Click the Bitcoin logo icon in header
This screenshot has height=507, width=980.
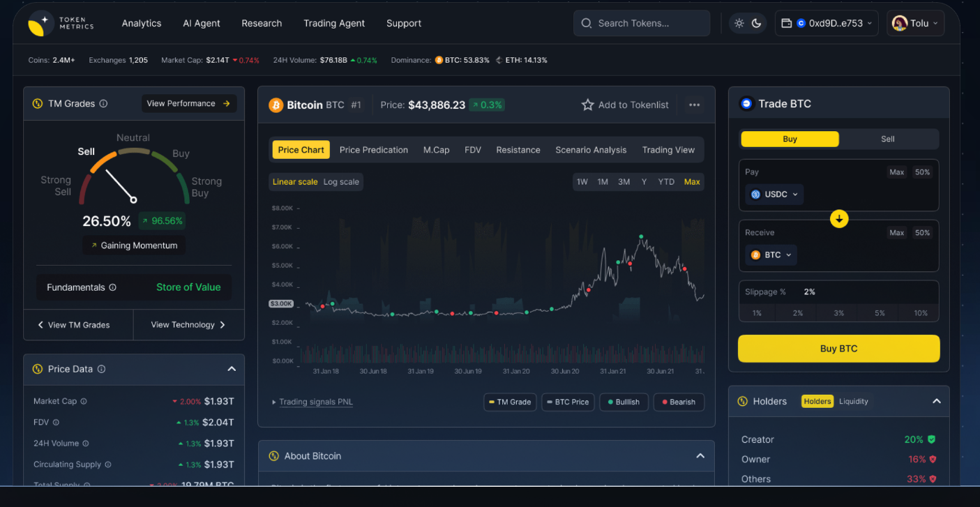276,105
